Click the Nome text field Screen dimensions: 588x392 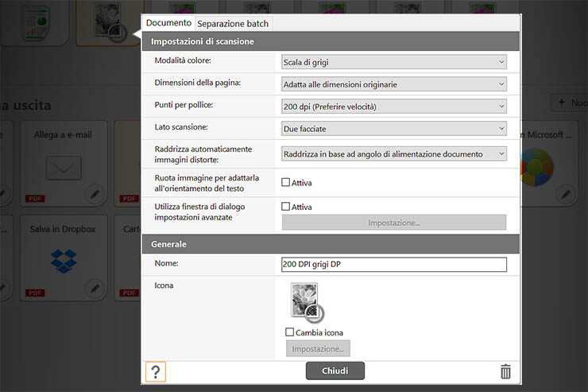tap(394, 265)
